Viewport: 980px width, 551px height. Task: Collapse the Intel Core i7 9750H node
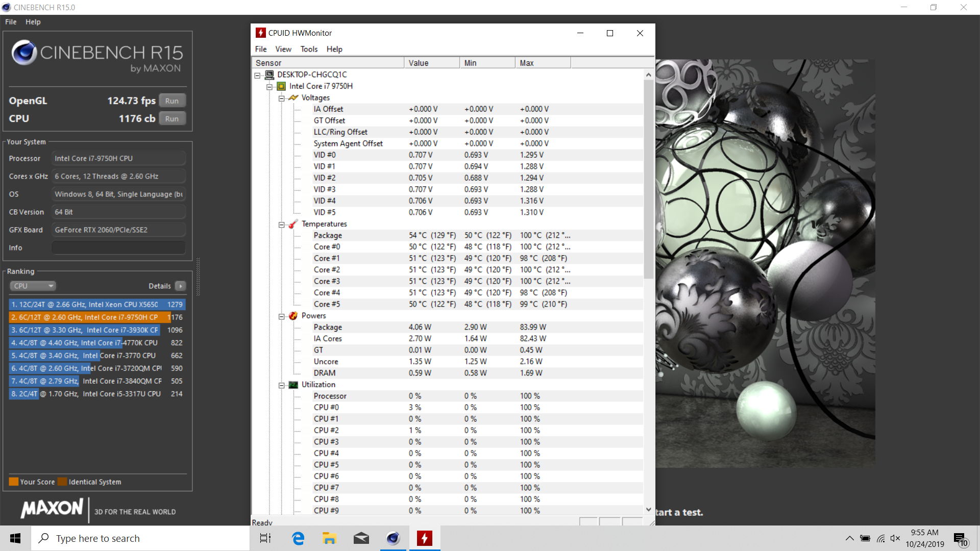pyautogui.click(x=269, y=87)
